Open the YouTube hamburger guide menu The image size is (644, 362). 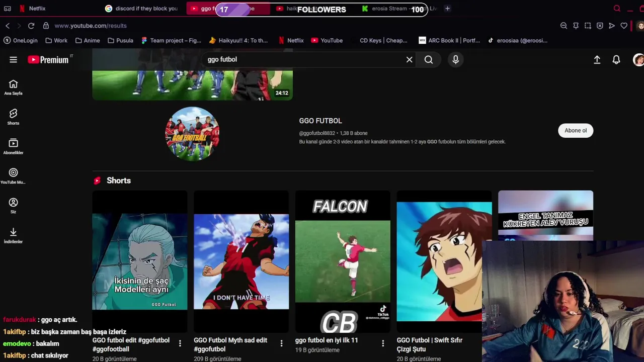pos(13,59)
